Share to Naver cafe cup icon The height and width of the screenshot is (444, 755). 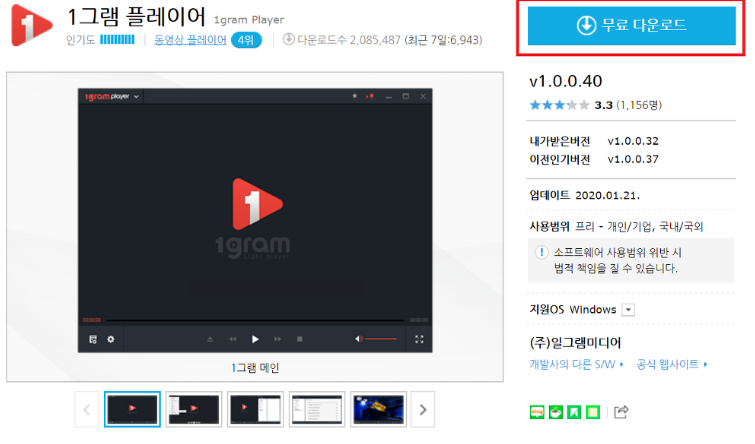click(556, 412)
